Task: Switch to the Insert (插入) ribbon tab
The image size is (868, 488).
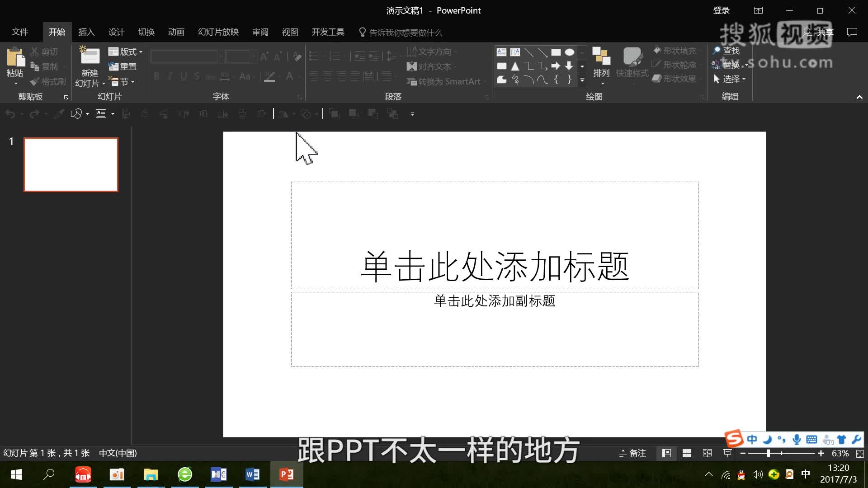Action: click(x=86, y=32)
